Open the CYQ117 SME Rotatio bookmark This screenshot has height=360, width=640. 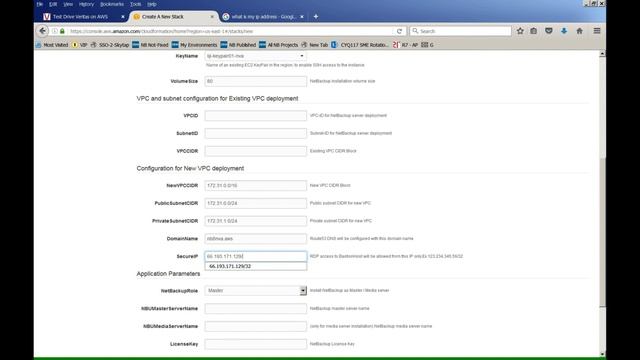pos(360,45)
